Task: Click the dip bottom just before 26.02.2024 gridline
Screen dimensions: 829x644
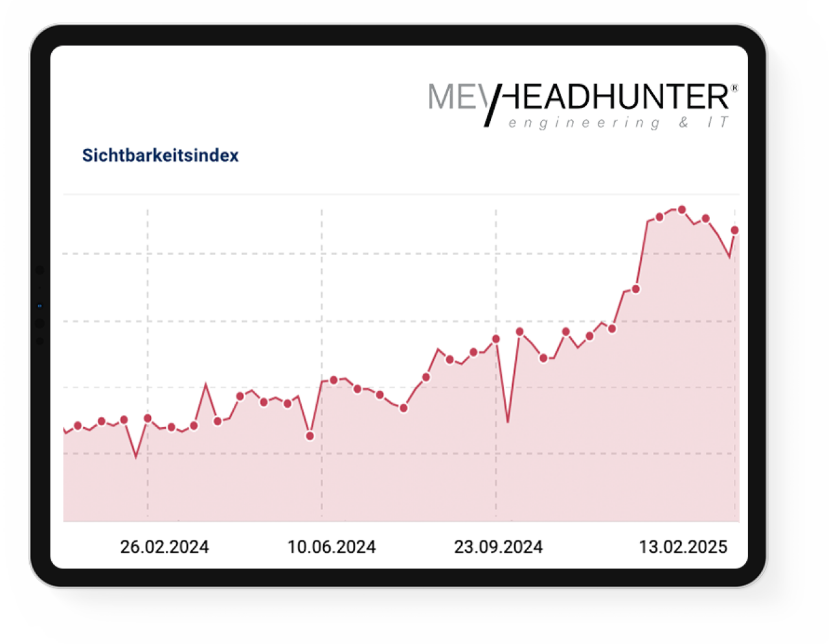Action: pos(136,457)
